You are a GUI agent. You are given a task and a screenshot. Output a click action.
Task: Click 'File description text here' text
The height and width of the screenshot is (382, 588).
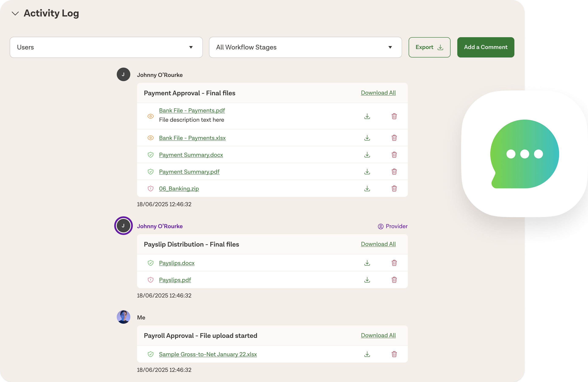click(x=191, y=120)
